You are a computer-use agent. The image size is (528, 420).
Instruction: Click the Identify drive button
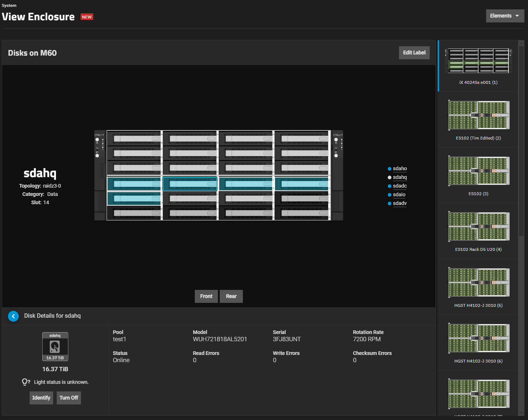pyautogui.click(x=41, y=398)
